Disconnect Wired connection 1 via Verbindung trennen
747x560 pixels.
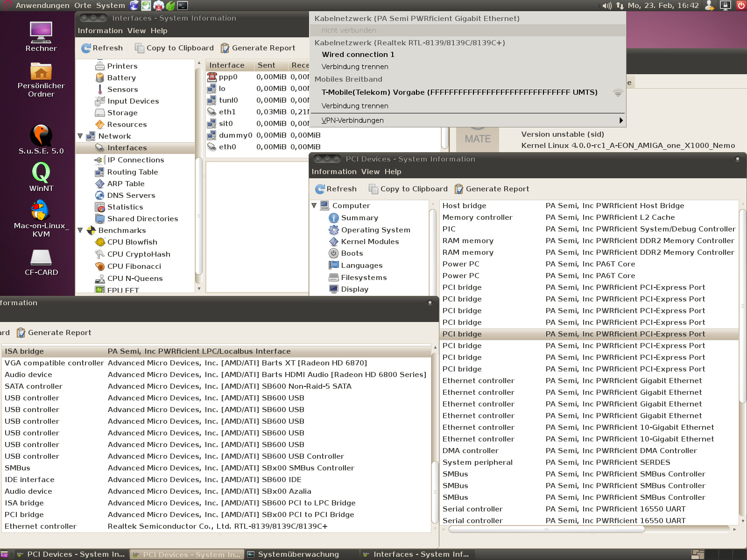[355, 67]
